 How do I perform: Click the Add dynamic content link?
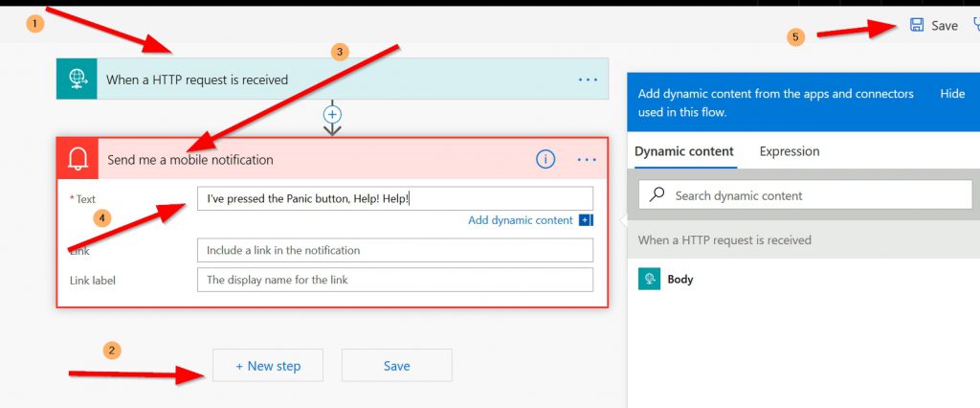click(520, 220)
